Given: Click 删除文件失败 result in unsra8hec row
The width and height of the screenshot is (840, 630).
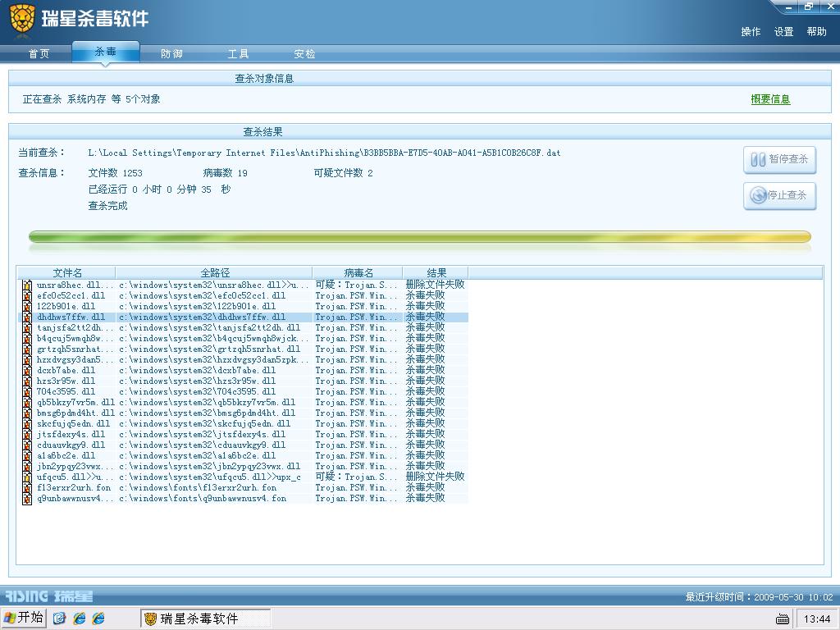Looking at the screenshot, I should pos(435,285).
